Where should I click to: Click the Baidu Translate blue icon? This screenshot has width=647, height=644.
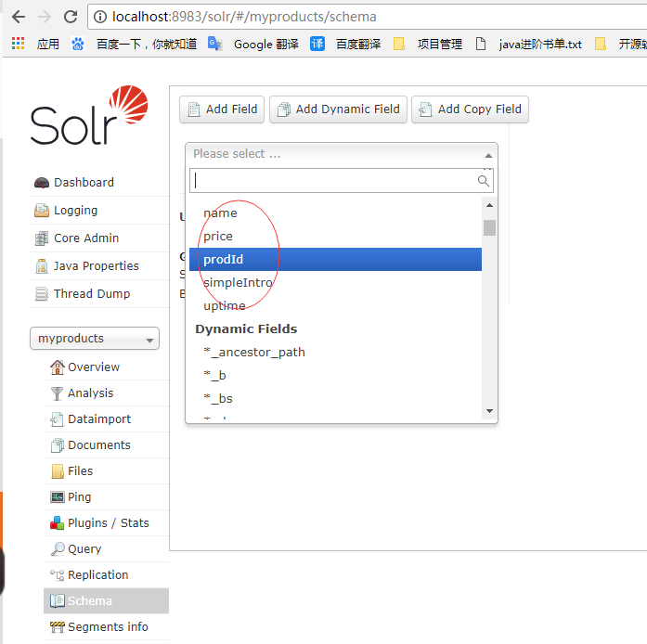pos(317,44)
